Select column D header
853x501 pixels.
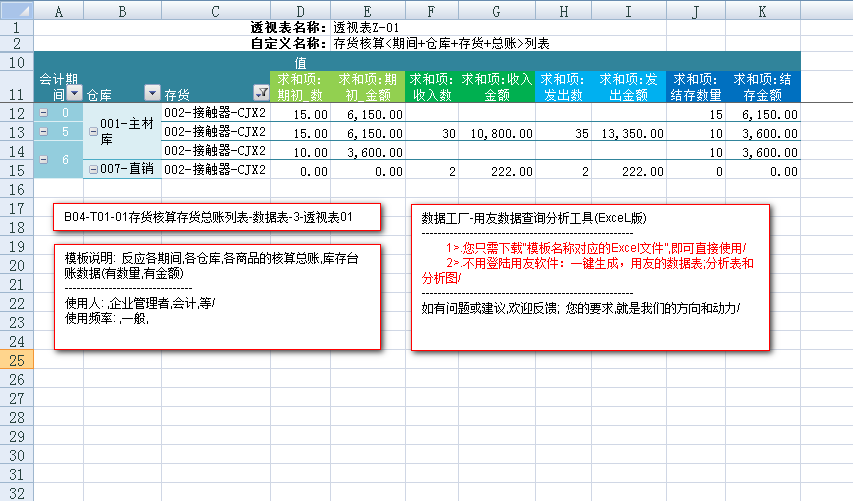coord(302,10)
